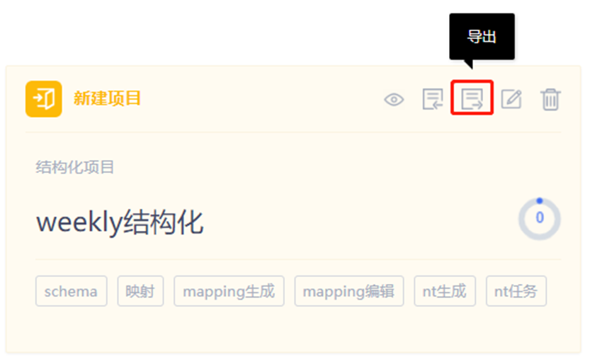Click the highlighted 导出 export icon
The image size is (590, 364).
[x=472, y=99]
